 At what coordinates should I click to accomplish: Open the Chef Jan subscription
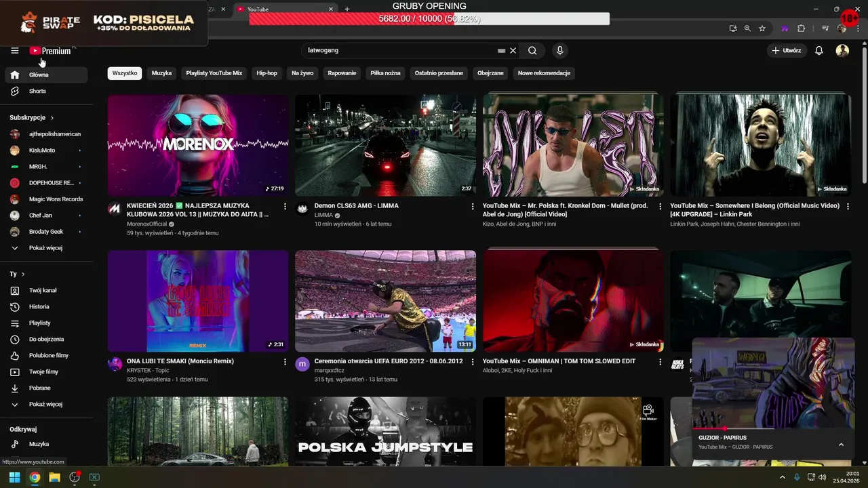(46, 216)
